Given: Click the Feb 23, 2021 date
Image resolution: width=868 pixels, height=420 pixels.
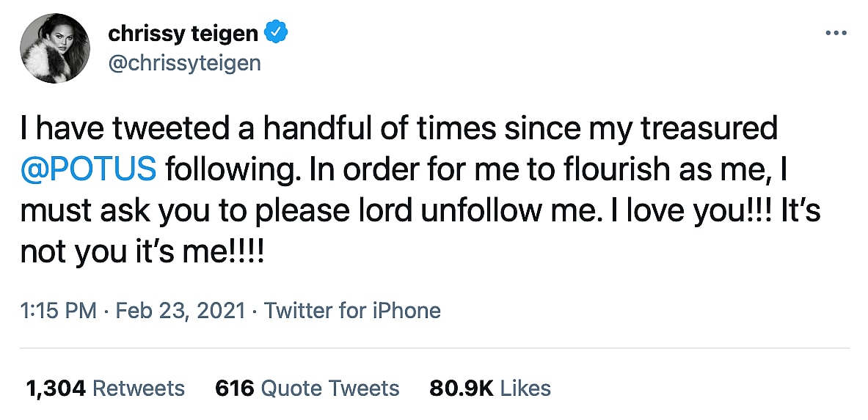Looking at the screenshot, I should tap(179, 310).
